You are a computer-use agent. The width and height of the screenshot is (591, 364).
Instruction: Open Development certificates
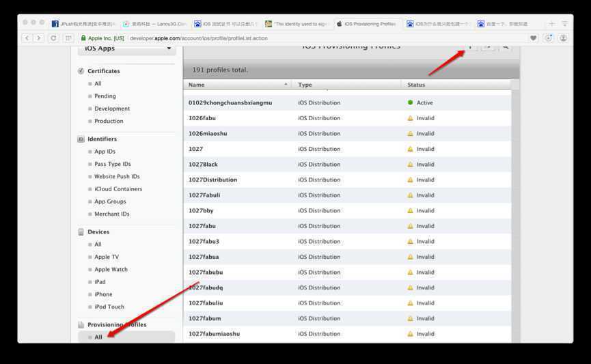click(x=112, y=109)
